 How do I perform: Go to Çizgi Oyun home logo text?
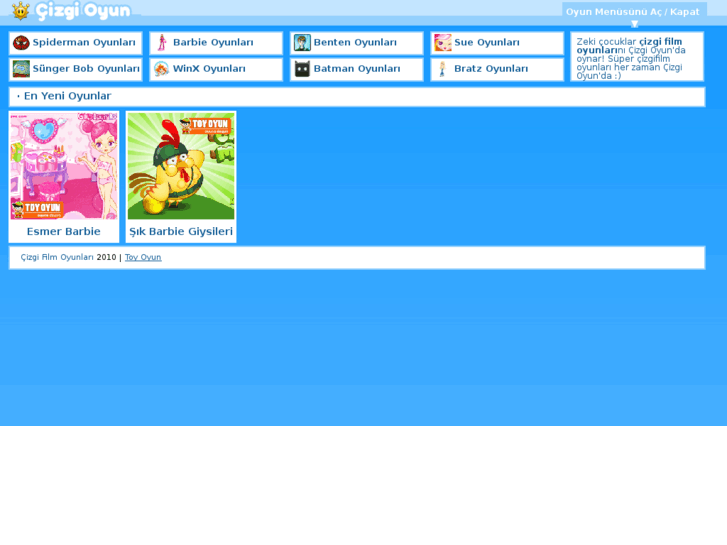(x=83, y=11)
